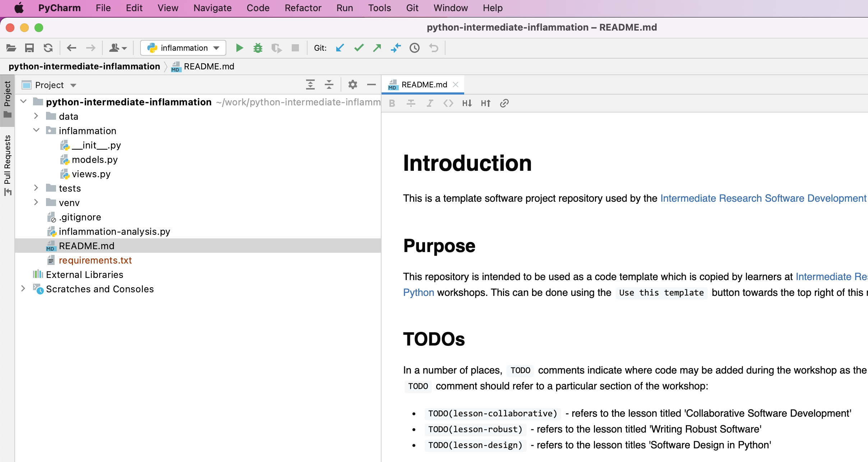Push commits with the green arrow
The width and height of the screenshot is (868, 462).
point(377,47)
